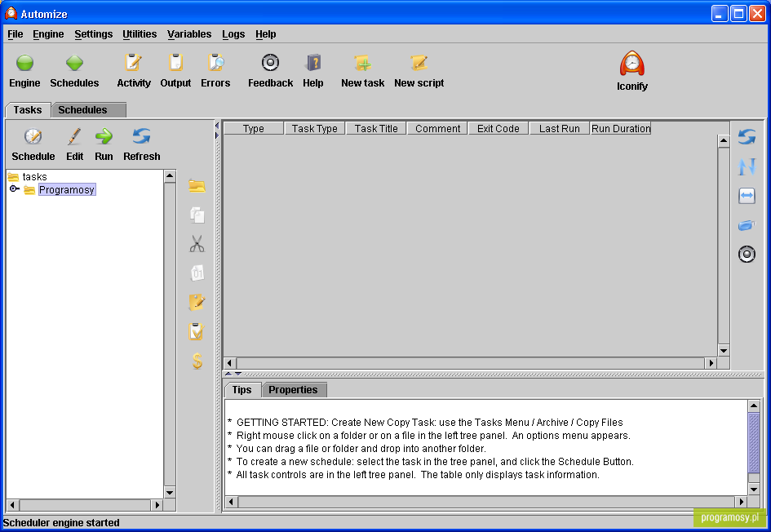
Task: Click the gold dollar sign icon
Action: tap(197, 361)
